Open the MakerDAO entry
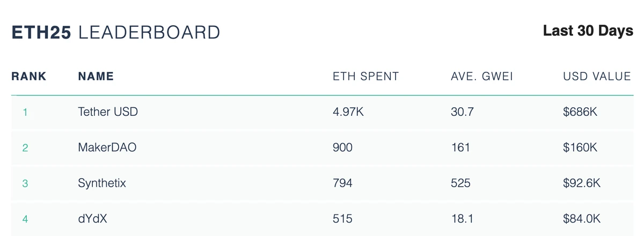The height and width of the screenshot is (236, 644). coord(107,147)
